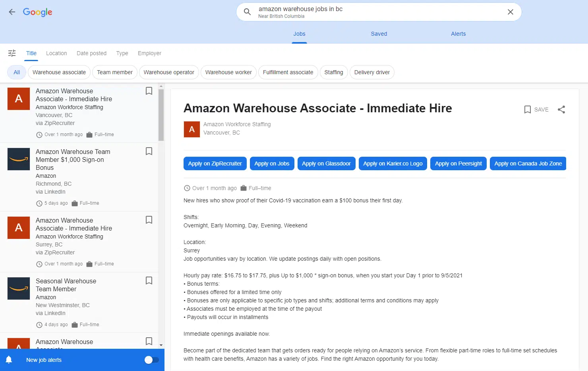The height and width of the screenshot is (371, 588).
Task: Open the Seasonal Warehouse Team Member listing
Action: [x=79, y=302]
